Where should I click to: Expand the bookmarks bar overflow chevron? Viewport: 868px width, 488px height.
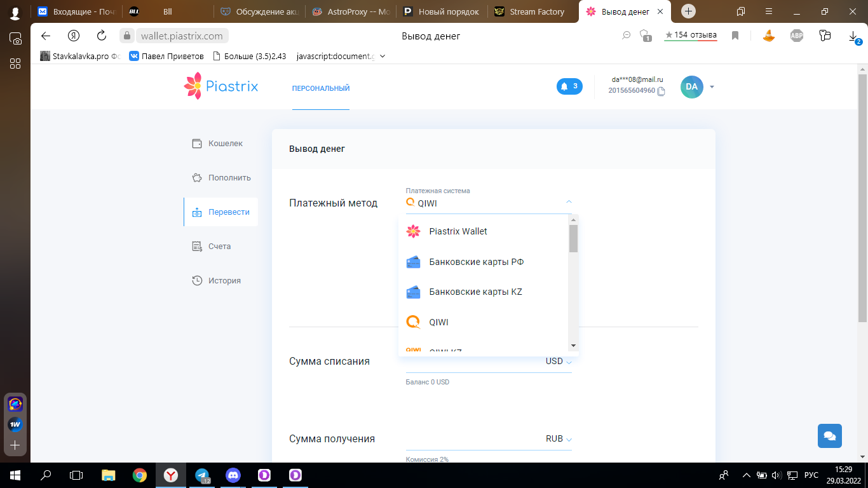[382, 56]
